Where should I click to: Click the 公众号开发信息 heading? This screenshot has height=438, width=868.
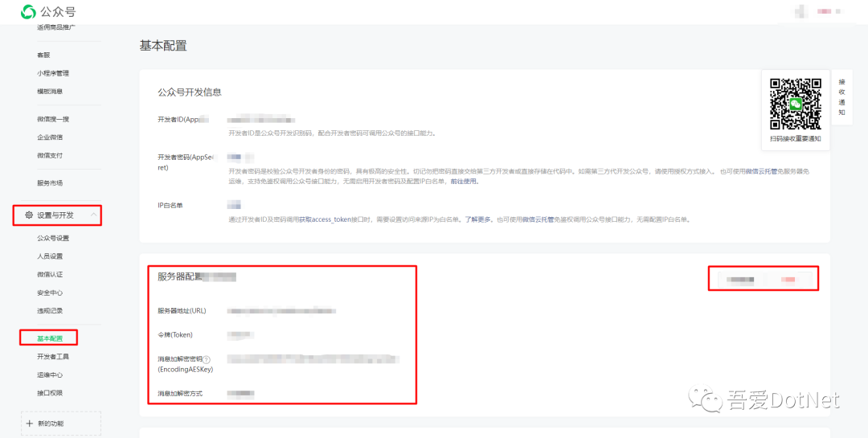pyautogui.click(x=190, y=92)
